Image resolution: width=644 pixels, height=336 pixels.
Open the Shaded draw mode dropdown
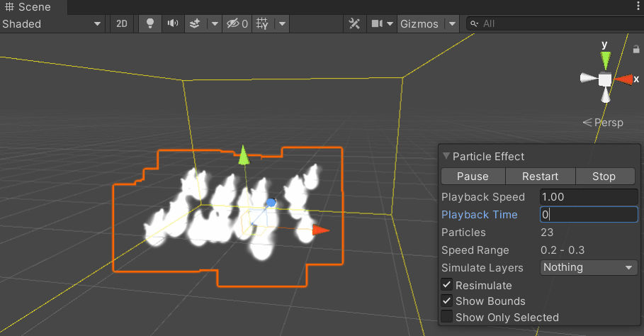pyautogui.click(x=52, y=24)
